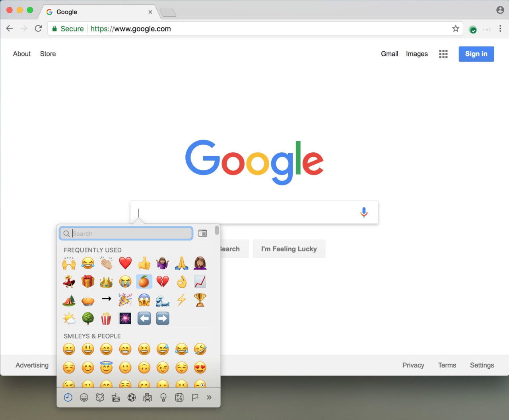Insert the smiley with halo
509x420 pixels.
pos(106,367)
